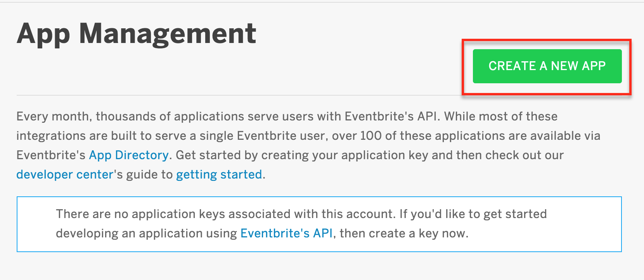Select the no application keys notice box
This screenshot has height=280, width=644.
(319, 224)
